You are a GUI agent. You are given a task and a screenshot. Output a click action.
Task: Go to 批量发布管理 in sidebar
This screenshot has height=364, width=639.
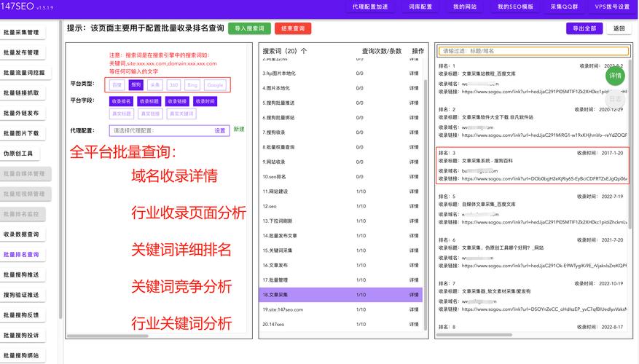pos(23,52)
